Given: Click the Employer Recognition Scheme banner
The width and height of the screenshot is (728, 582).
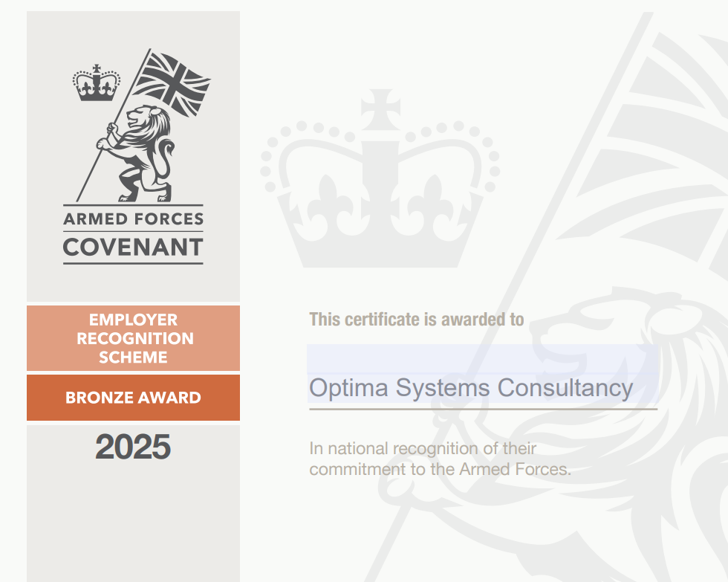Looking at the screenshot, I should click(x=133, y=338).
